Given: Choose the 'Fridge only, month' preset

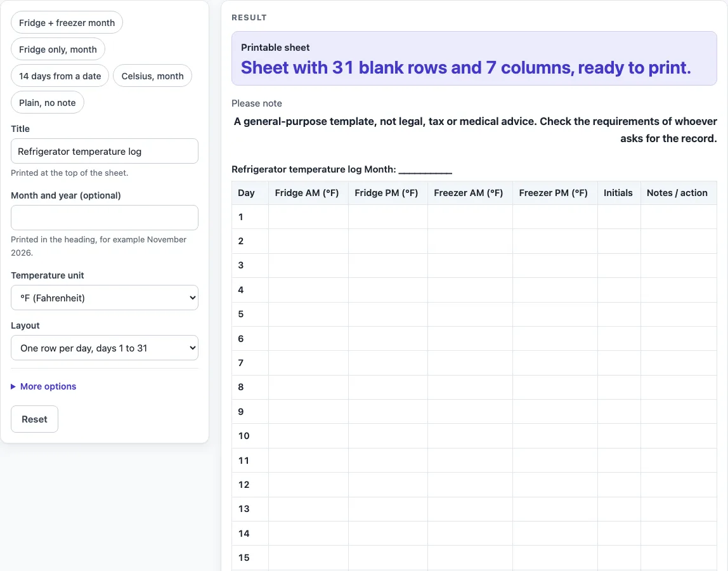Looking at the screenshot, I should pos(58,49).
